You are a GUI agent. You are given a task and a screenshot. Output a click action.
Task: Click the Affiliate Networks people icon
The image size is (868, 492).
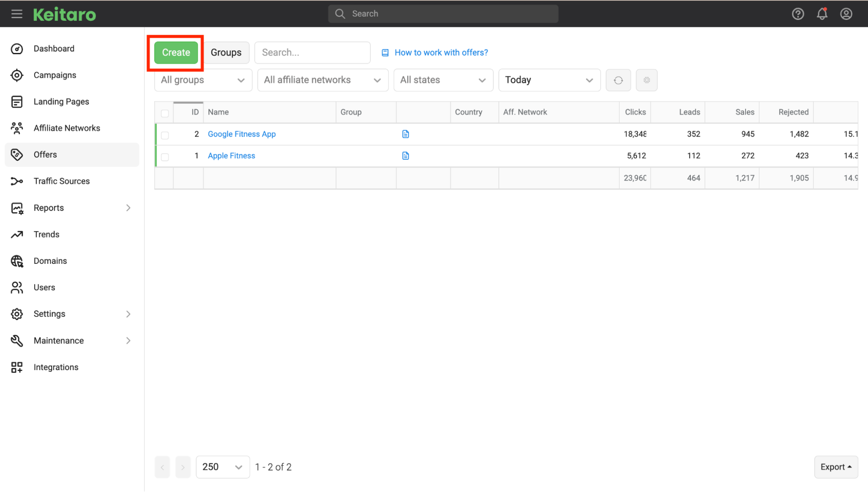17,128
